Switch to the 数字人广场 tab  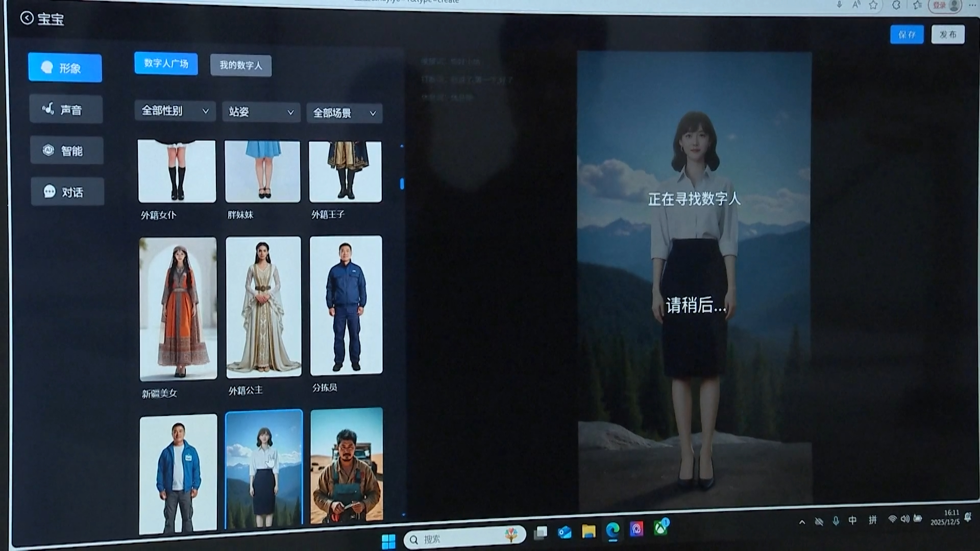coord(166,63)
